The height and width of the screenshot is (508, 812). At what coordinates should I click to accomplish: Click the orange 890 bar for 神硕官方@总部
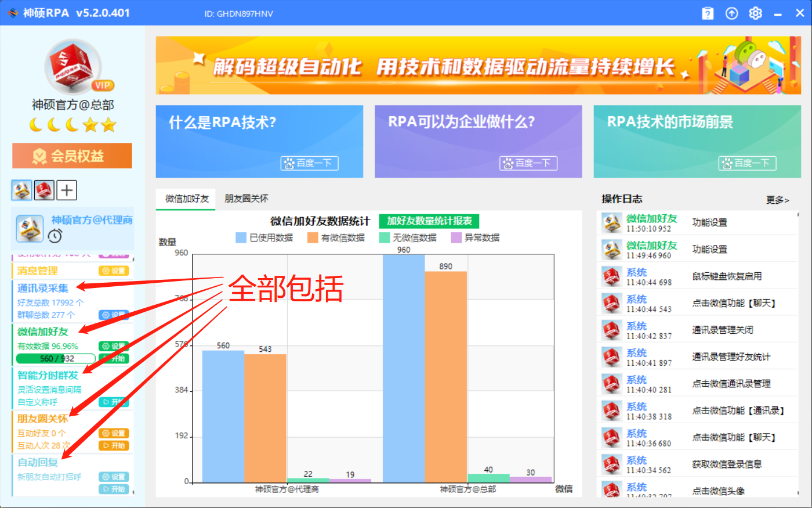click(x=446, y=377)
